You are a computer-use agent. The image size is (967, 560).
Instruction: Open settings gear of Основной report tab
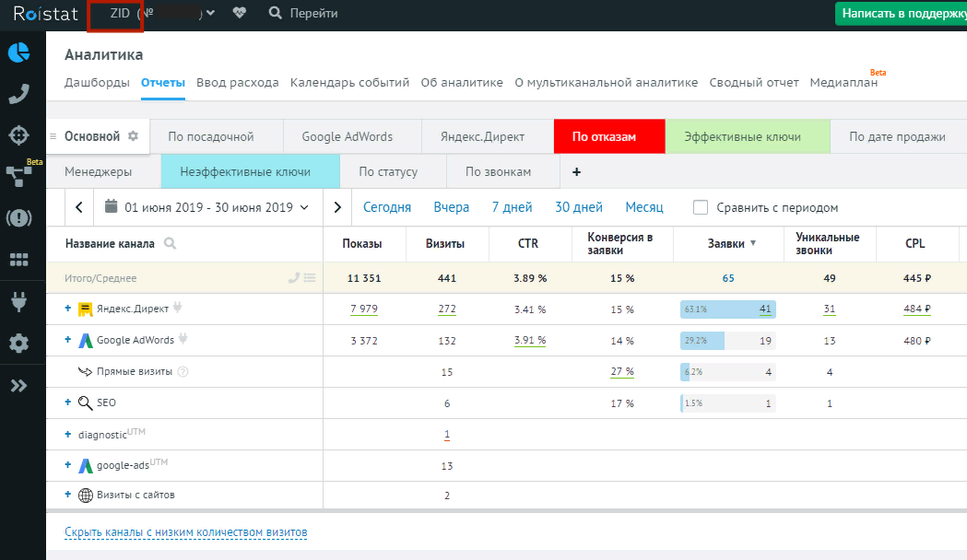click(x=134, y=136)
